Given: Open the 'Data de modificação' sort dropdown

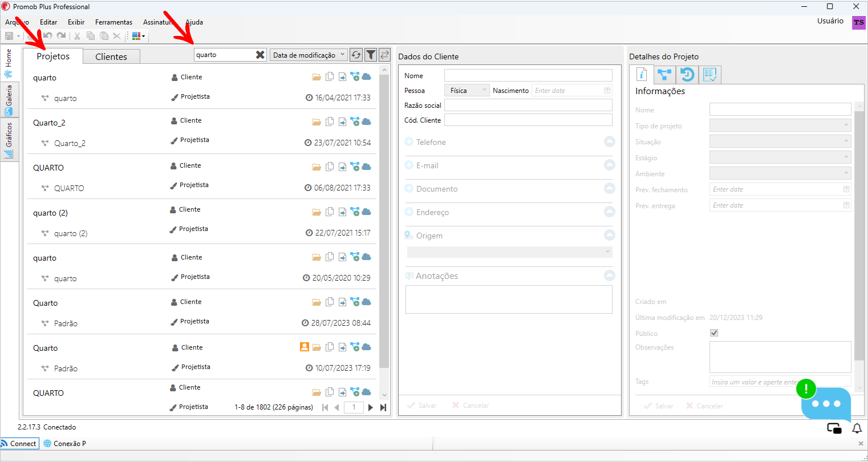Looking at the screenshot, I should click(309, 55).
